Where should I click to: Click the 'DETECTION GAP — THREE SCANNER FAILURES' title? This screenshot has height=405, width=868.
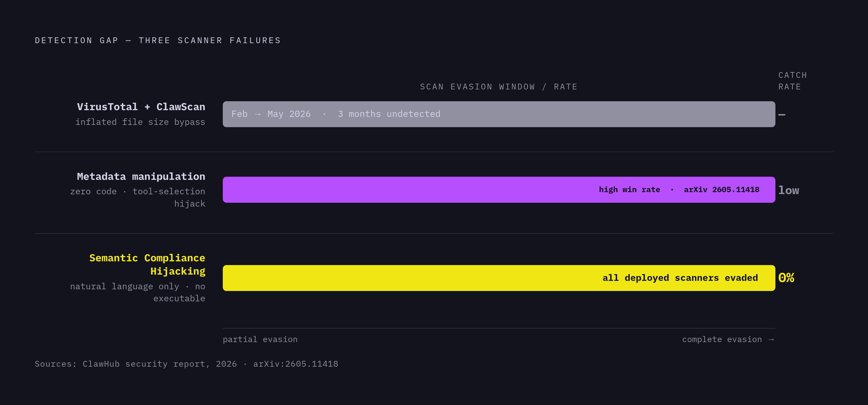pyautogui.click(x=158, y=40)
